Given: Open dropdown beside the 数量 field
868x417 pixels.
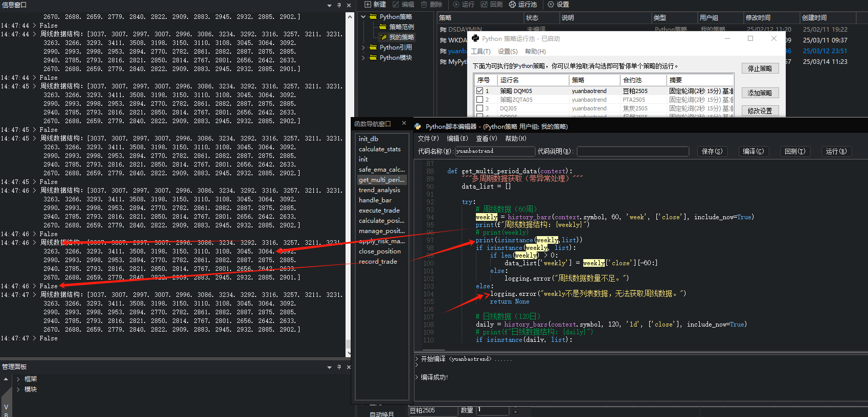Looking at the screenshot, I should 515,411.
